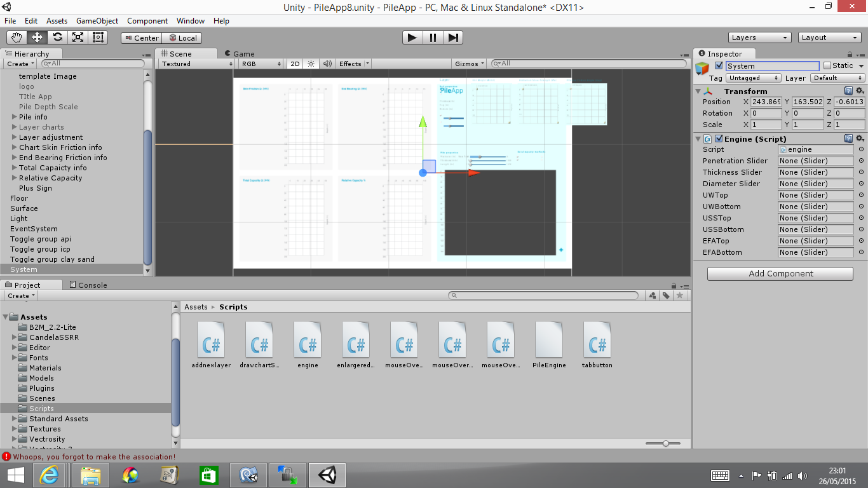This screenshot has width=868, height=488.
Task: Toggle pivot mode Center button
Action: pos(141,37)
